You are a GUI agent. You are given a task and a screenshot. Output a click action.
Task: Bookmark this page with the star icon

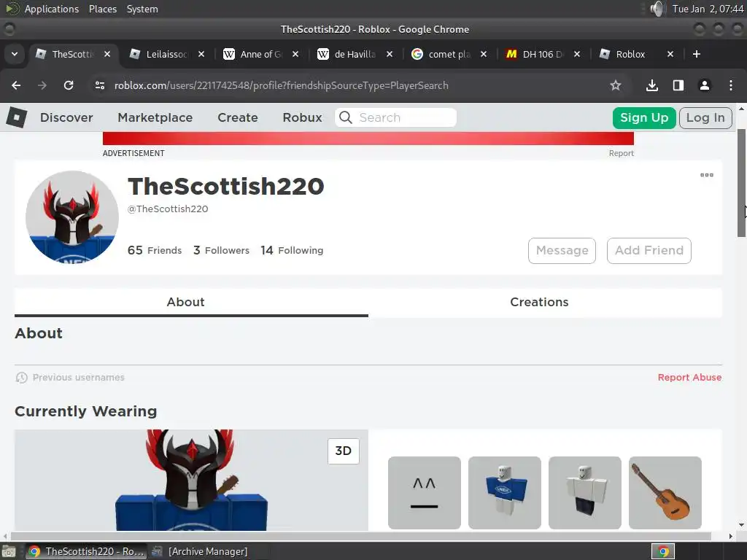pos(616,85)
